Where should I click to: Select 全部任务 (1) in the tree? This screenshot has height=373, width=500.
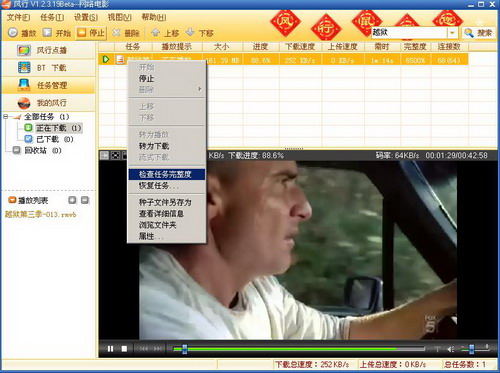[47, 117]
